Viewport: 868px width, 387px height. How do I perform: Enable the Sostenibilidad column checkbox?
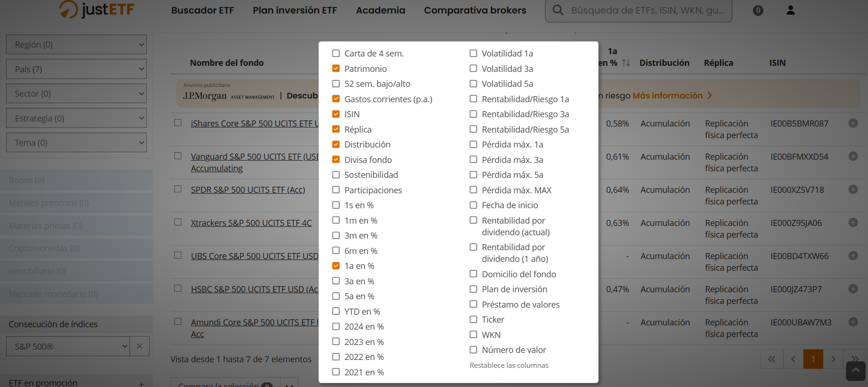tap(336, 175)
